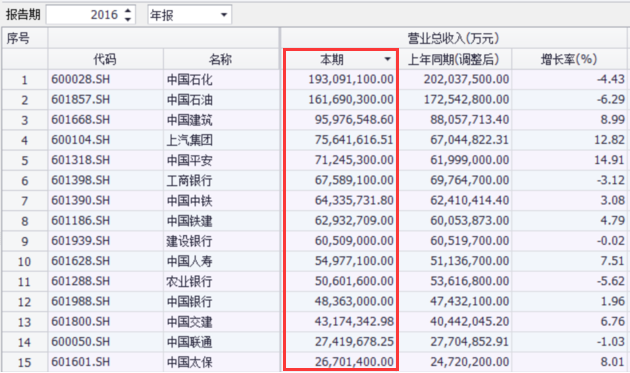Click the growth rate value 8.01
630x373 pixels.
click(x=613, y=362)
